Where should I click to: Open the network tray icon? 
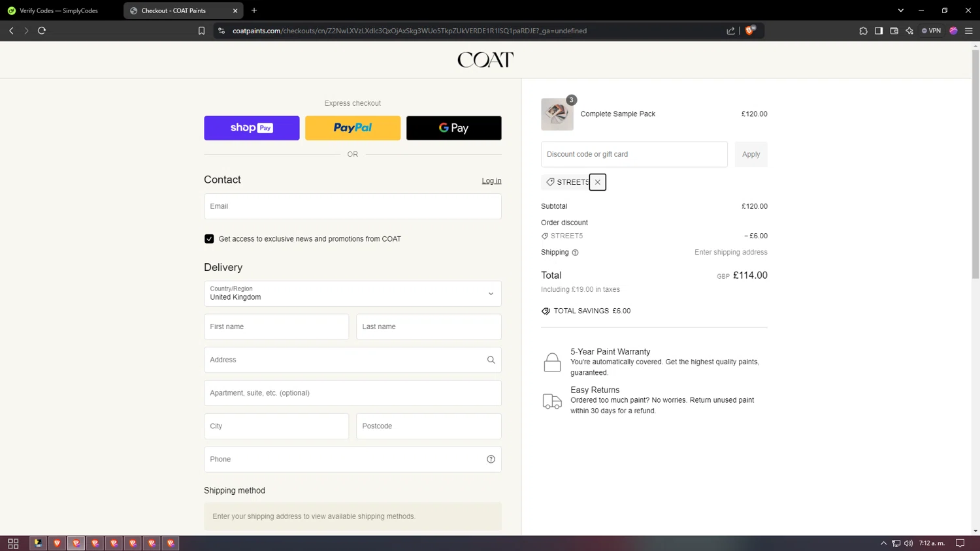point(896,543)
